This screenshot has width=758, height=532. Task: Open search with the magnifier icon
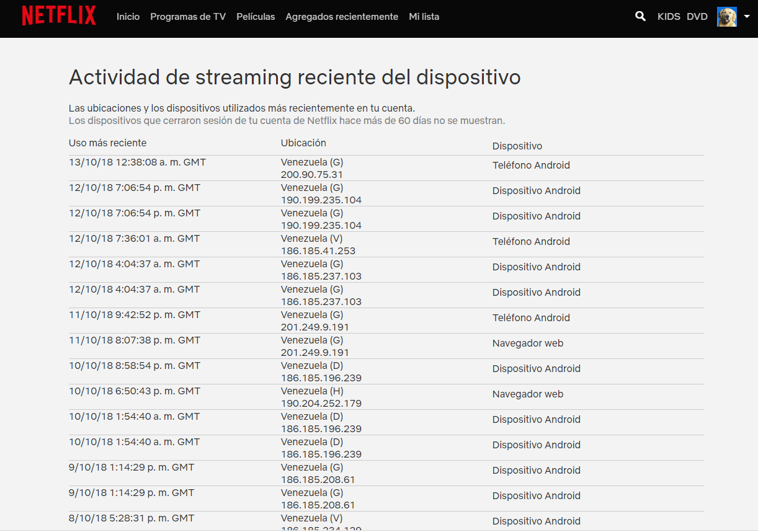click(640, 17)
